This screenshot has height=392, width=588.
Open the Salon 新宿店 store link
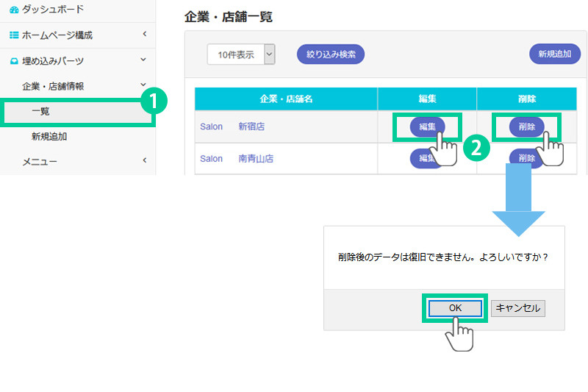[232, 126]
